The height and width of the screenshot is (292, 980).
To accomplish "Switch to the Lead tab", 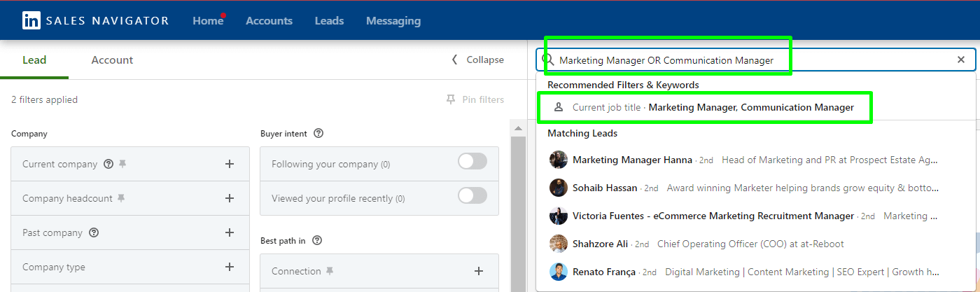I will pyautogui.click(x=34, y=60).
